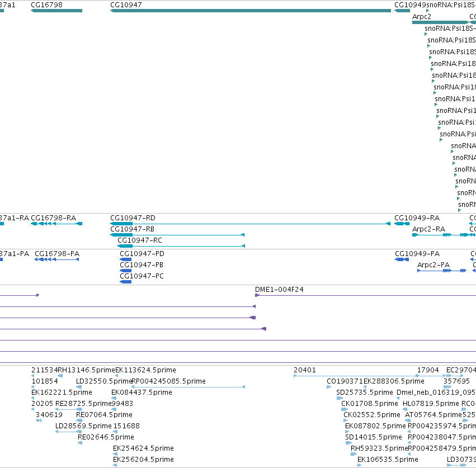
Task: Click the CG10947-RD transcript label
Action: 133,218
